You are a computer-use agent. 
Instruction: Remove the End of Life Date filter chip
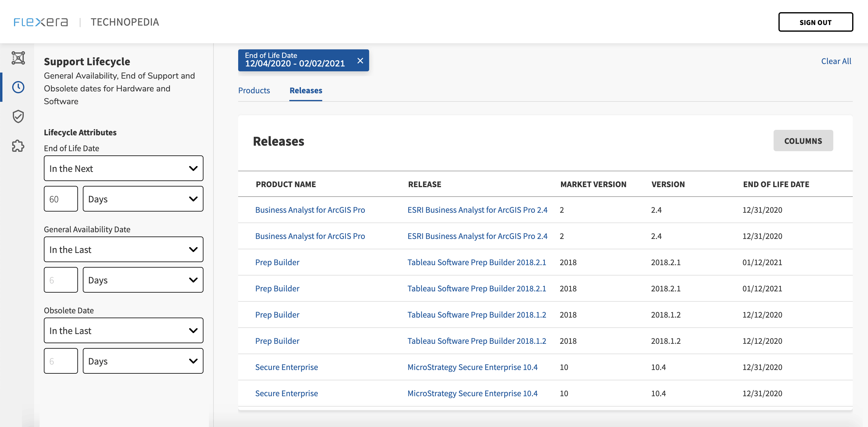[360, 61]
